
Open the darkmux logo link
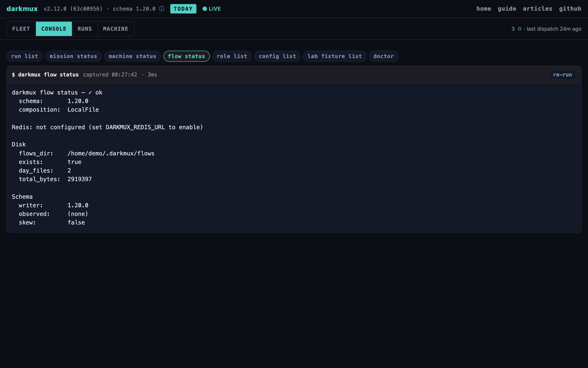click(x=22, y=9)
